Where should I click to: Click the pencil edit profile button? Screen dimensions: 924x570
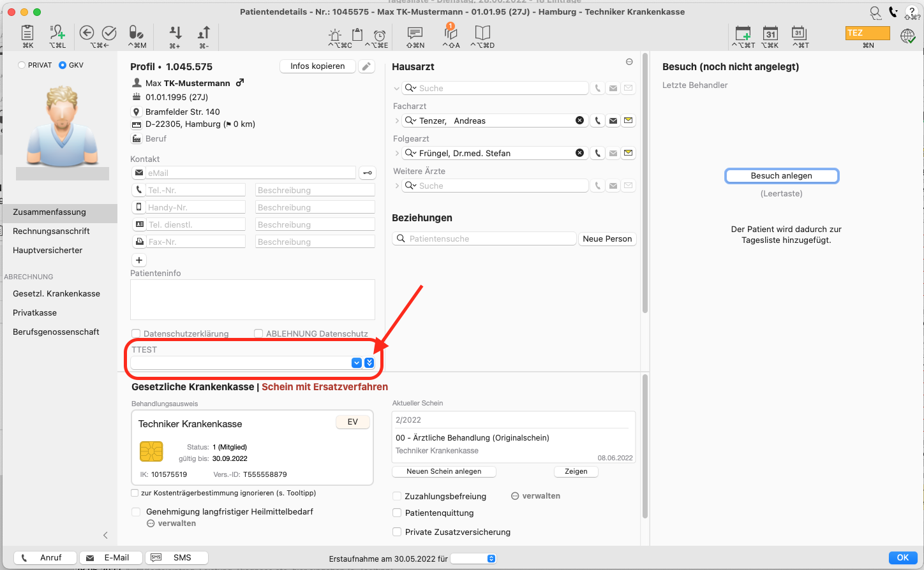click(366, 66)
